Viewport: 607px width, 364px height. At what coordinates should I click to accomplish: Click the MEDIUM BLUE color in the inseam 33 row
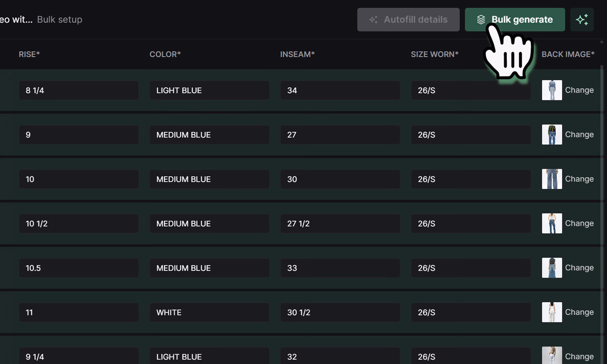click(209, 268)
